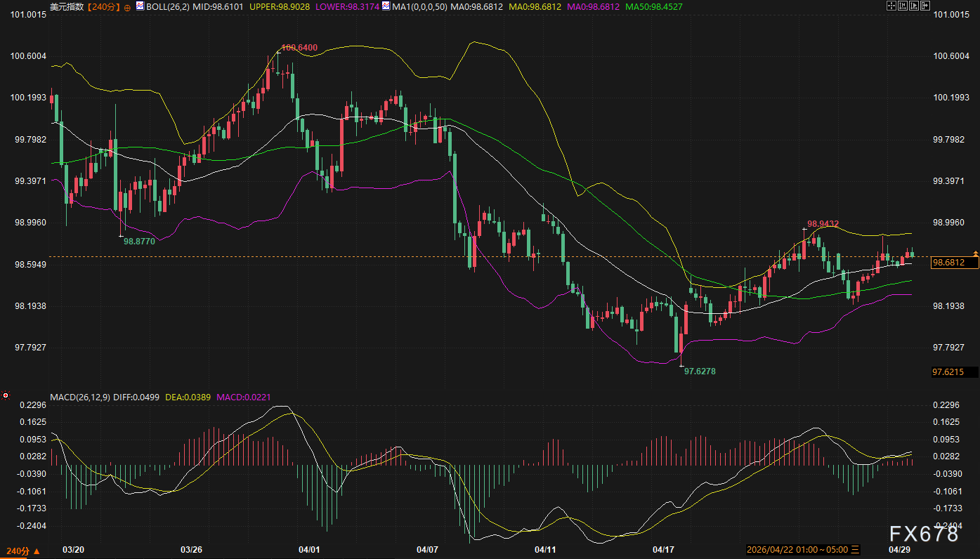980x559 pixels.
Task: Click the 100.6400 high price label
Action: (299, 48)
